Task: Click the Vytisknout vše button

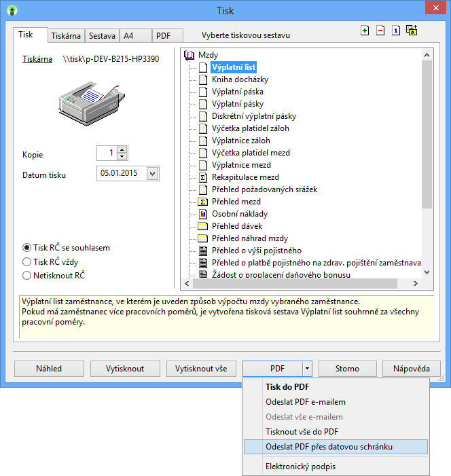Action: coord(201,369)
